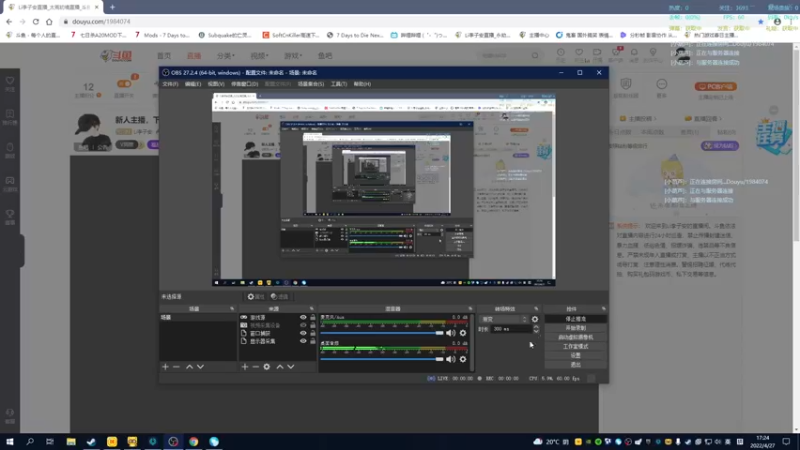The height and width of the screenshot is (450, 800).
Task: Open the transition properties gear icon
Action: [x=535, y=319]
